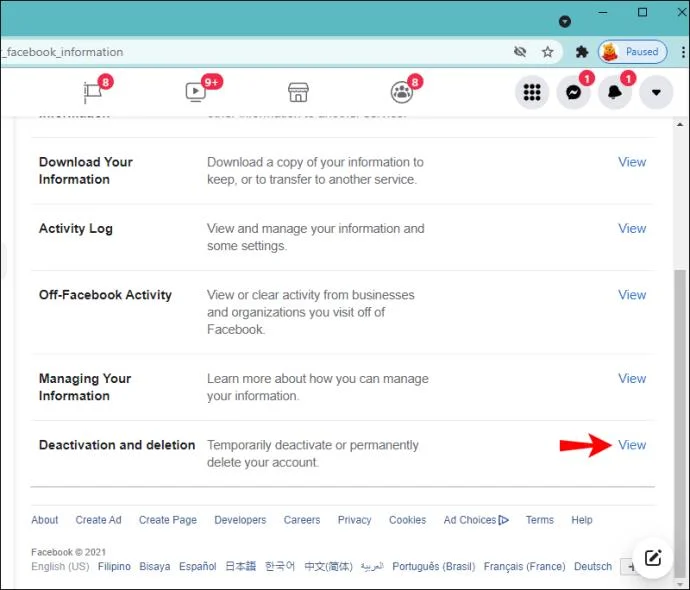Click the new message compose icon

click(653, 558)
